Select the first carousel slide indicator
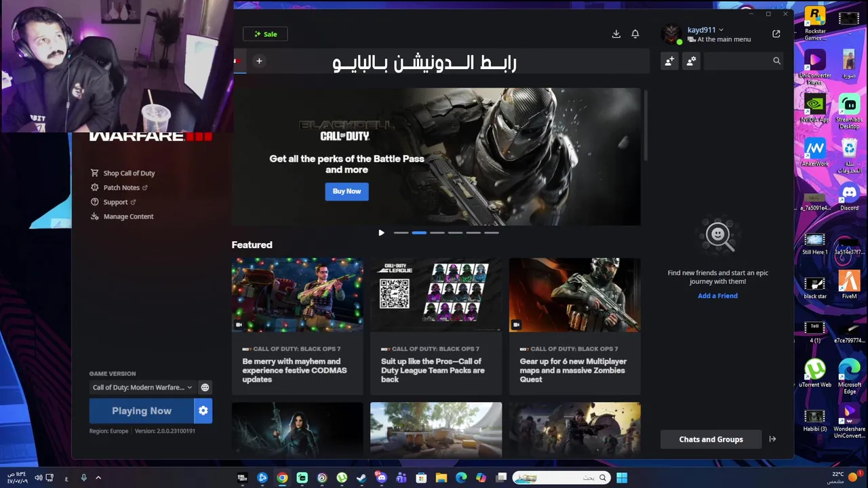Image resolution: width=868 pixels, height=488 pixels. pyautogui.click(x=401, y=232)
